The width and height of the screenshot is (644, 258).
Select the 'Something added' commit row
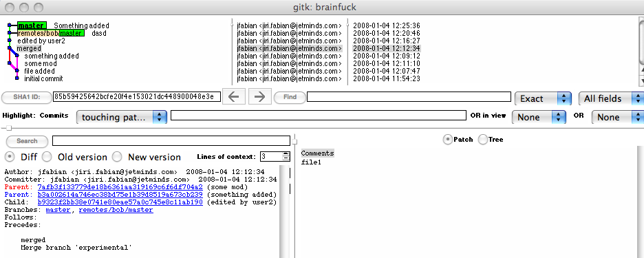coord(81,25)
